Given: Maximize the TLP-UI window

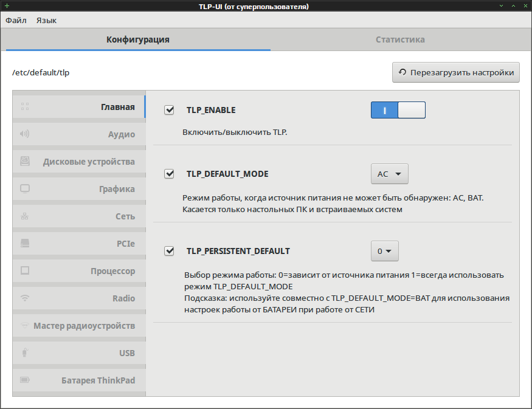Looking at the screenshot, I should click(x=513, y=5).
